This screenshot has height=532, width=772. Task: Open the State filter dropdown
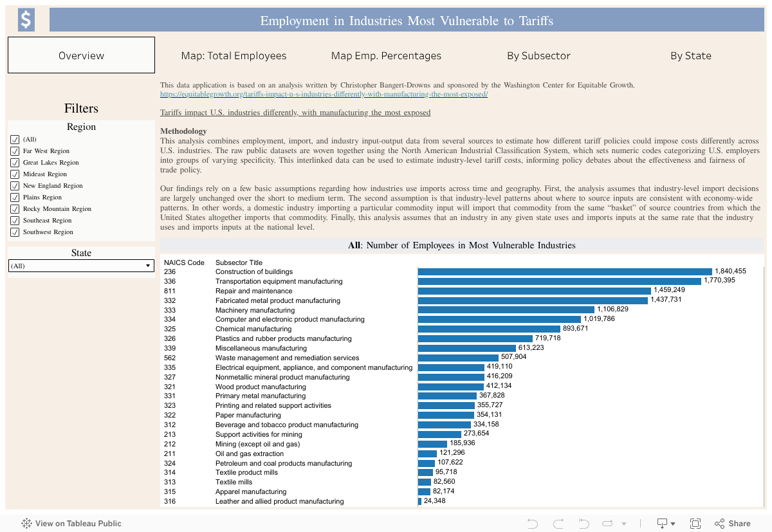81,266
